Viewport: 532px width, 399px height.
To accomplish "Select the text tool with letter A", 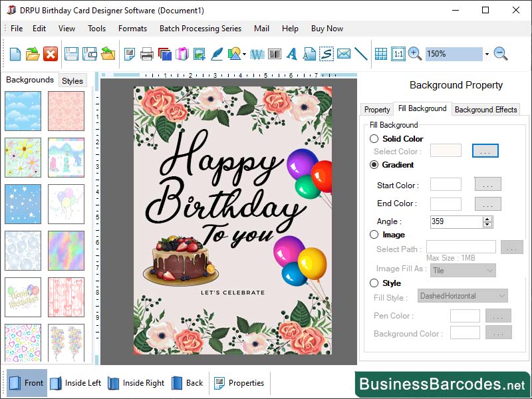I will click(291, 55).
